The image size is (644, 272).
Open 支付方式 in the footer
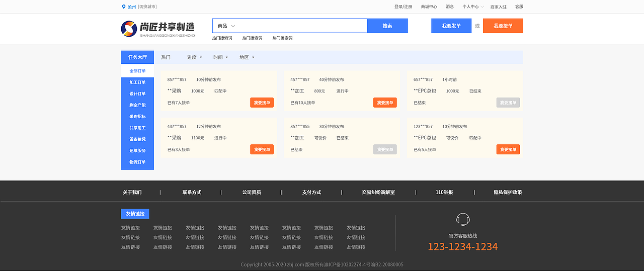pos(311,193)
